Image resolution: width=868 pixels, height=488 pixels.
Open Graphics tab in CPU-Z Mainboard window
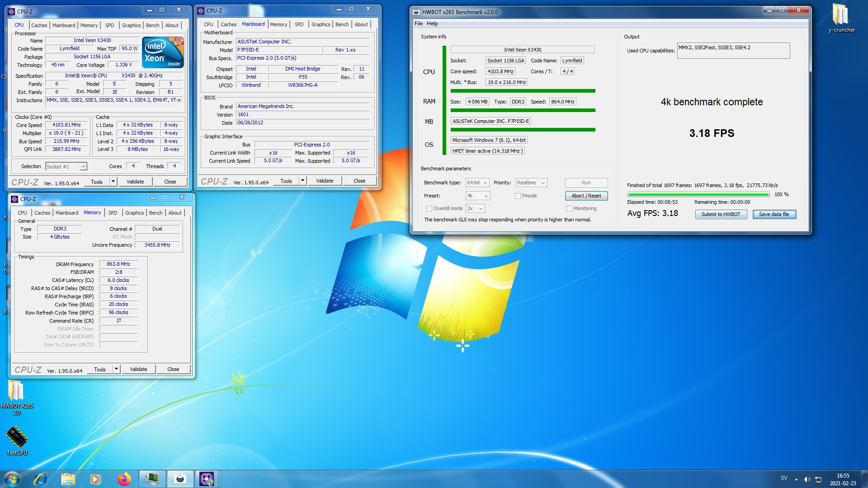(x=321, y=24)
